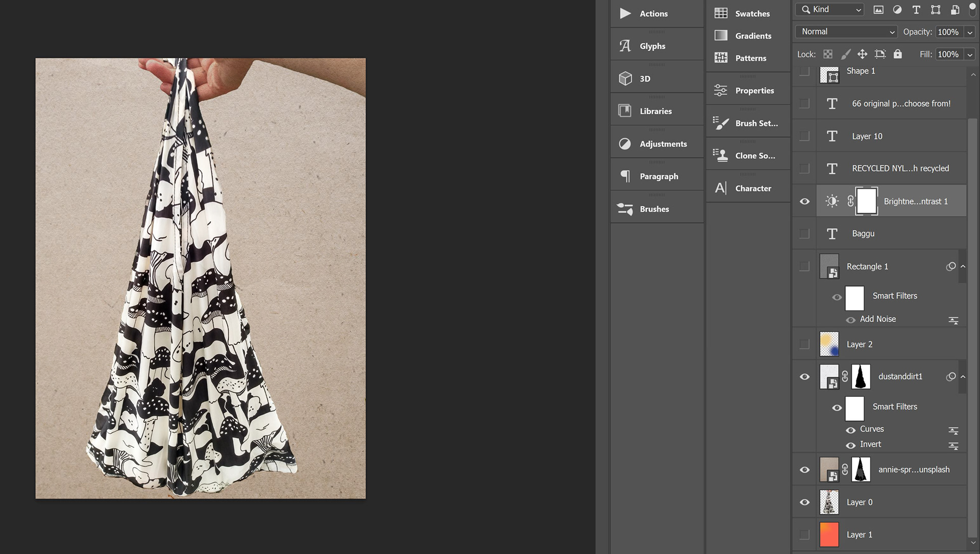Open the Actions panel icon
980x554 pixels.
point(625,14)
